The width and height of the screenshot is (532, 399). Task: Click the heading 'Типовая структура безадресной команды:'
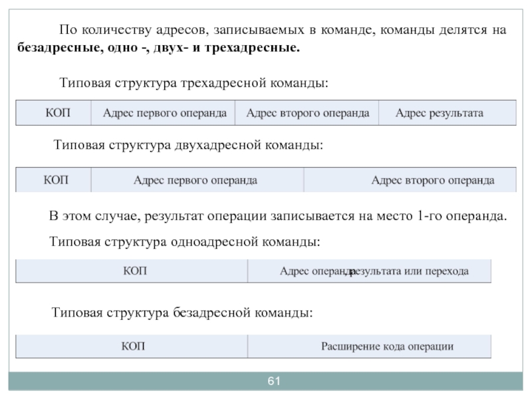[x=182, y=312]
